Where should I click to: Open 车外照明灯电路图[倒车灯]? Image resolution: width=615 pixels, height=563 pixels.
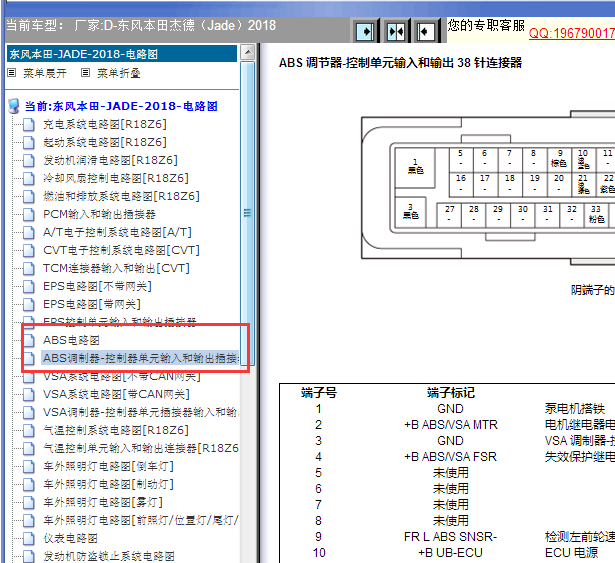tap(108, 467)
